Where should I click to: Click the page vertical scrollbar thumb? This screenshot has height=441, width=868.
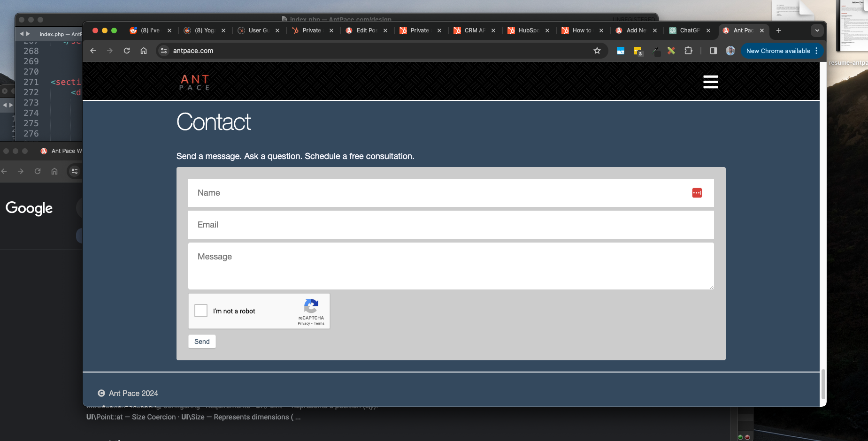[823, 384]
